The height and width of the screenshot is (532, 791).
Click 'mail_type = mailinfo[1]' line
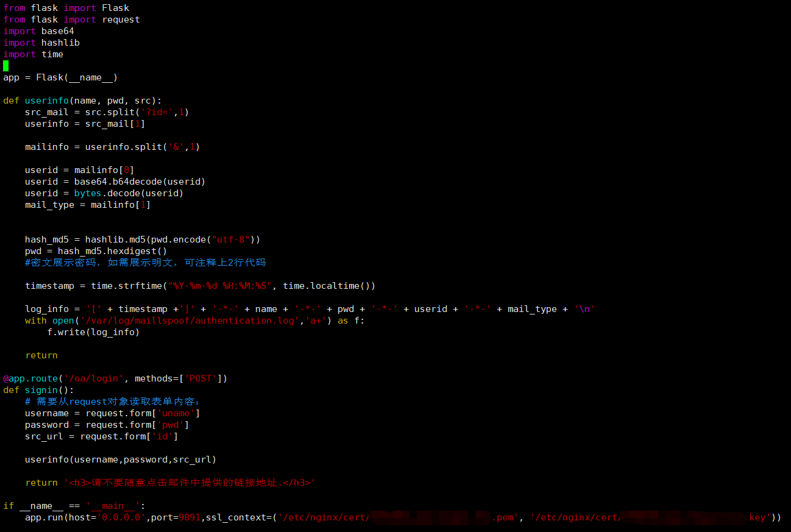click(88, 205)
